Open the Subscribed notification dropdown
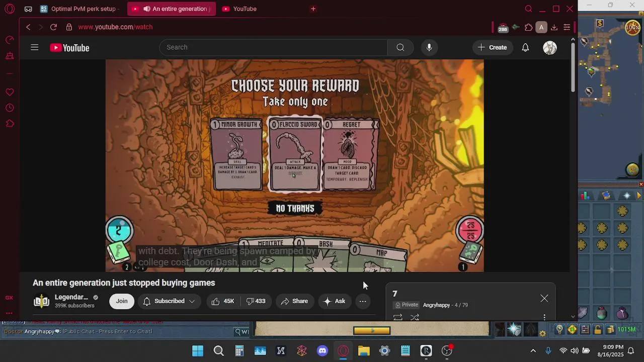 170,301
